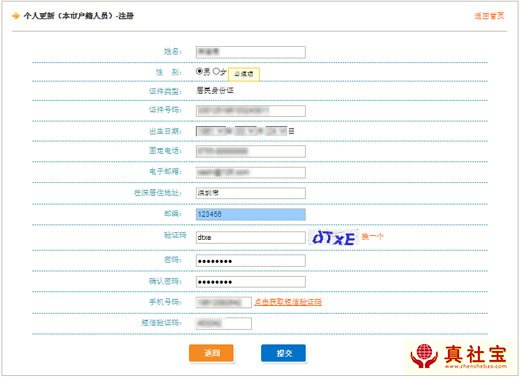Focus the 密码 password field
This screenshot has height=379, width=520.
click(251, 261)
